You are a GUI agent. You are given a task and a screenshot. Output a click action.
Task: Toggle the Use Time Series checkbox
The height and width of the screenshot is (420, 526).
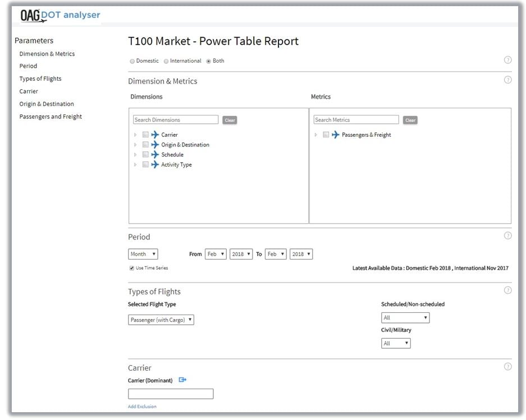point(132,268)
